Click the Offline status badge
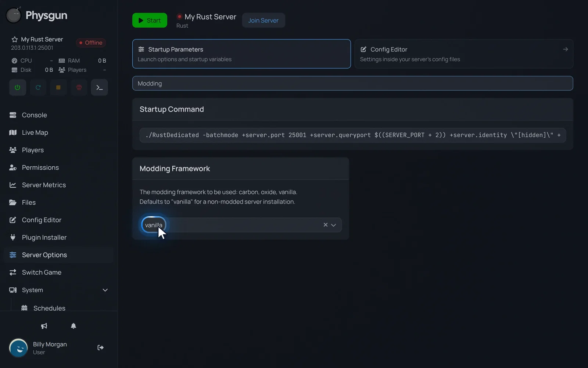The height and width of the screenshot is (368, 588). pos(91,43)
